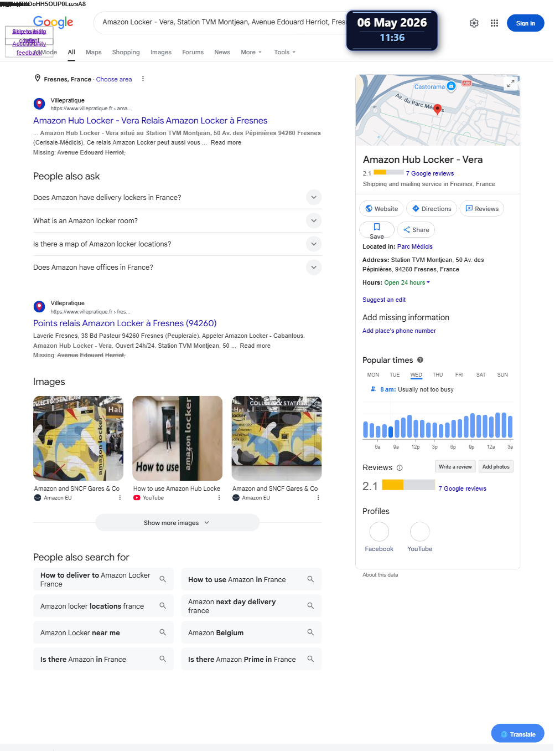Expand 'Does Amazon have delivery lockers in France?'
The width and height of the screenshot is (560, 751).
pyautogui.click(x=177, y=198)
